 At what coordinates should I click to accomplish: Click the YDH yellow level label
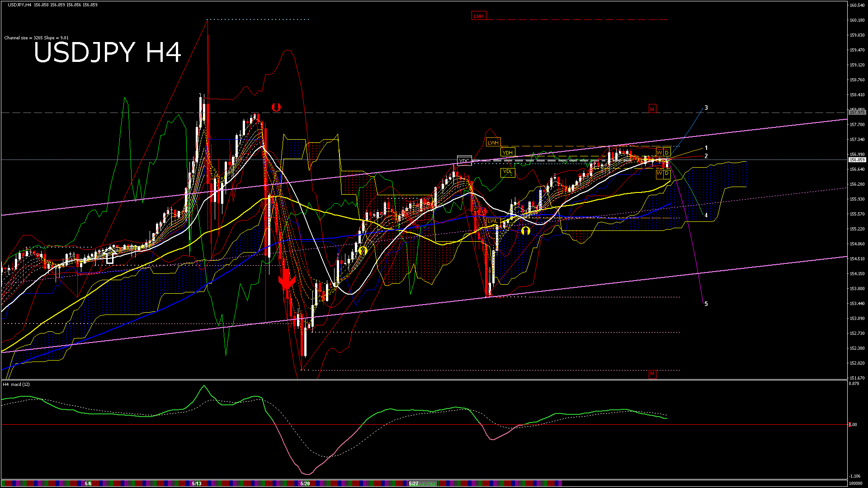point(508,153)
